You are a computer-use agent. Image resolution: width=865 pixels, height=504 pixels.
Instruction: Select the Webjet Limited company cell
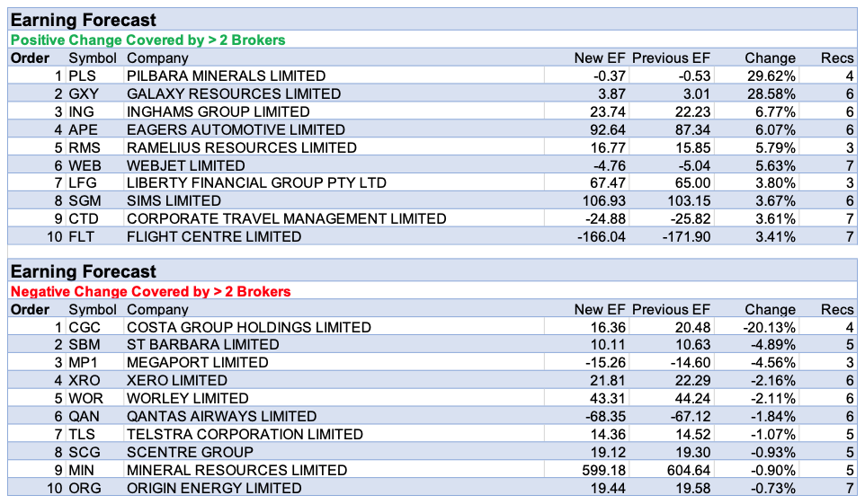coord(185,165)
